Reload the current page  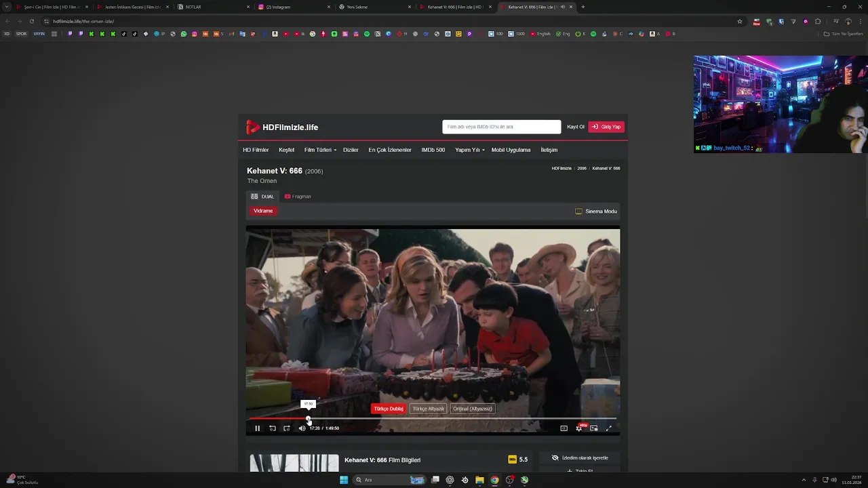pyautogui.click(x=31, y=21)
